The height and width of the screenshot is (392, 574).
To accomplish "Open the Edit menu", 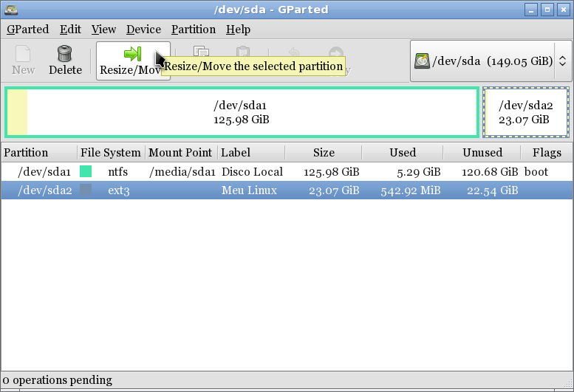I will (70, 30).
